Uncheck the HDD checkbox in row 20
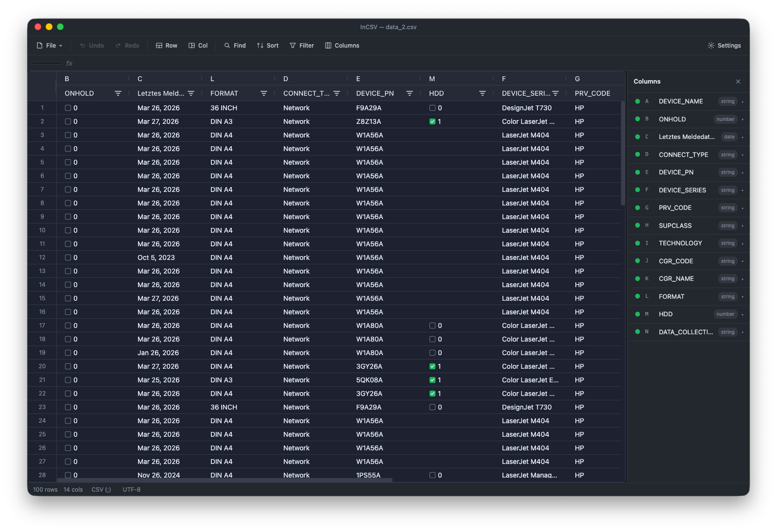Image resolution: width=777 pixels, height=532 pixels. [432, 366]
